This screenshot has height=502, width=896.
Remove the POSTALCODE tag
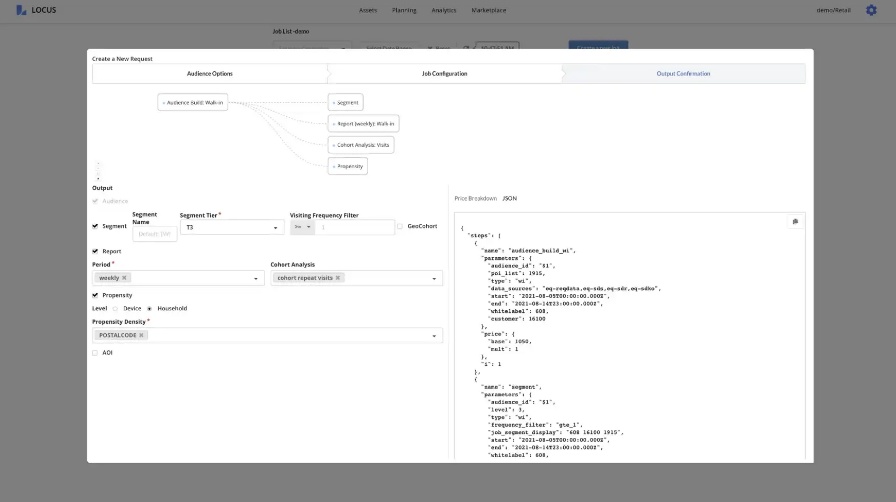click(x=141, y=335)
